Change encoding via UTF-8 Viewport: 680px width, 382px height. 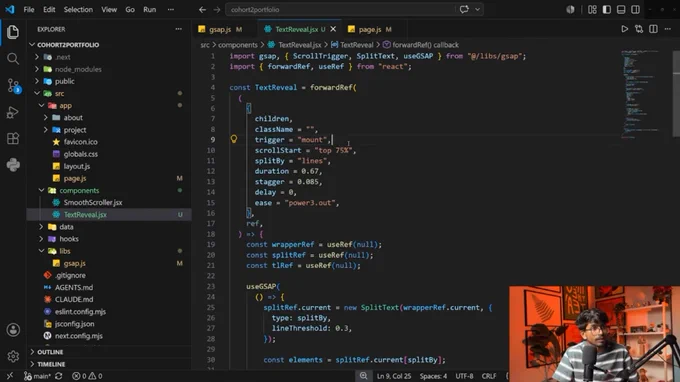pyautogui.click(x=464, y=376)
